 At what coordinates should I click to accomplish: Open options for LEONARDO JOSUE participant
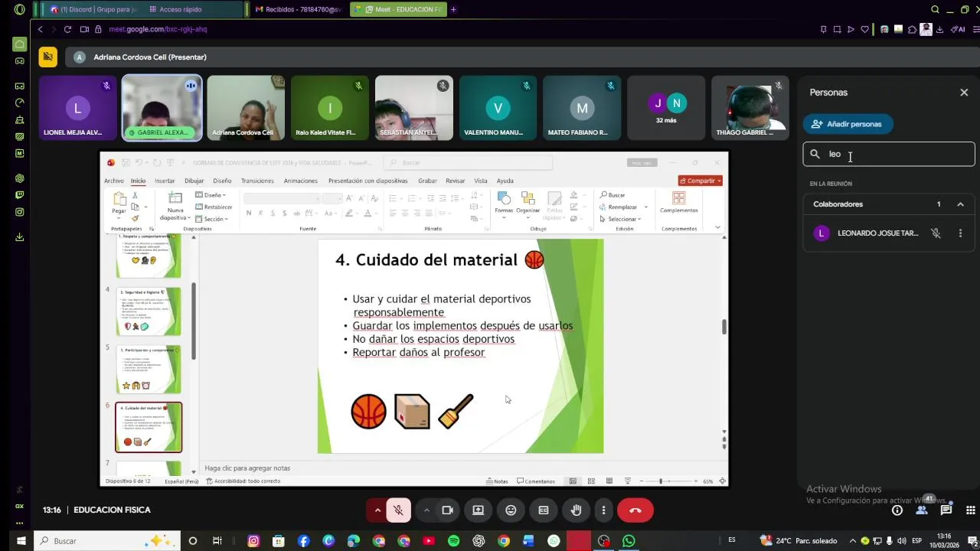coord(960,233)
